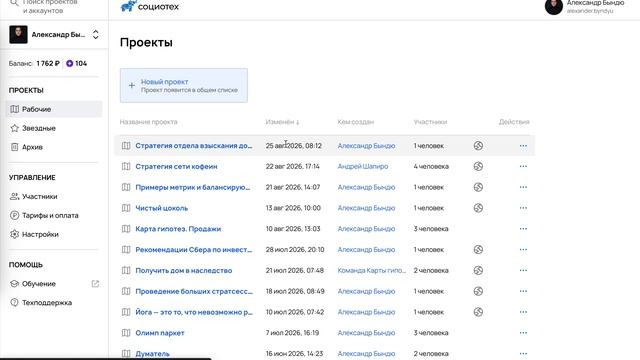Open project Рекомендации Сбера по инвест...
Image resolution: width=640 pixels, height=360 pixels.
coord(194,250)
